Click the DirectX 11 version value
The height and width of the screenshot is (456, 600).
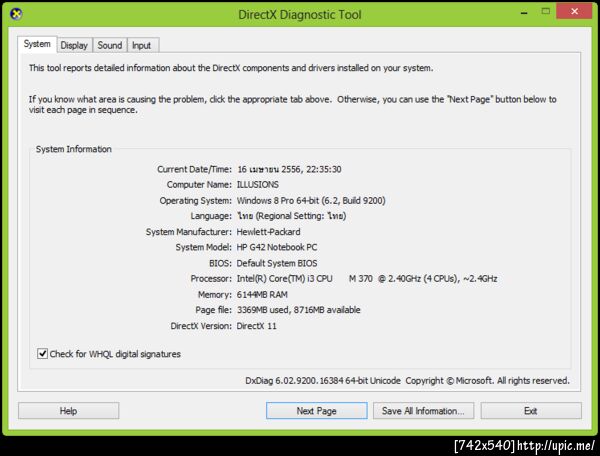pos(256,326)
